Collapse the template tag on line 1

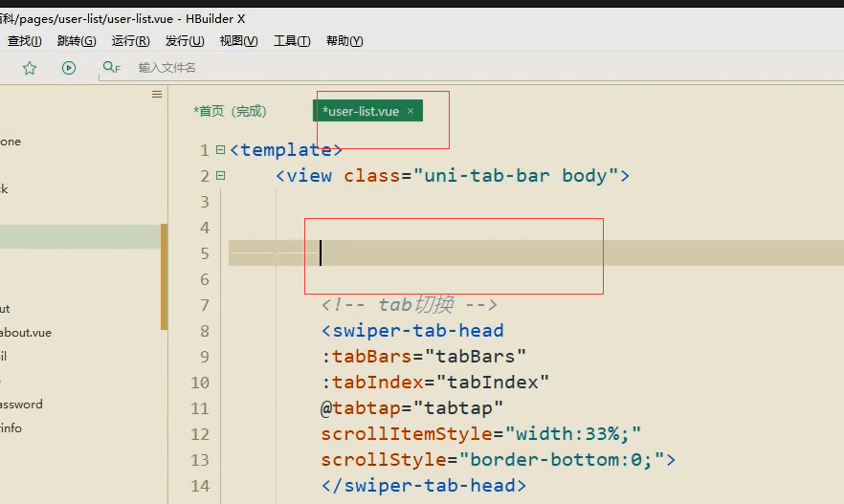click(x=220, y=149)
